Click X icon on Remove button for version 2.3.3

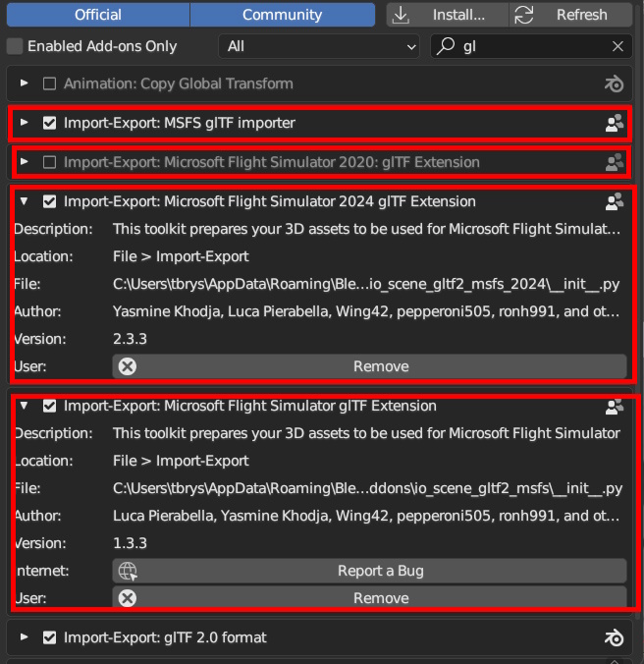[x=128, y=366]
